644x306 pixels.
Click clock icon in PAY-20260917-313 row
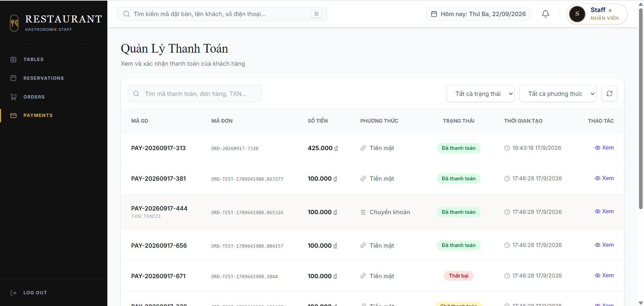(507, 148)
